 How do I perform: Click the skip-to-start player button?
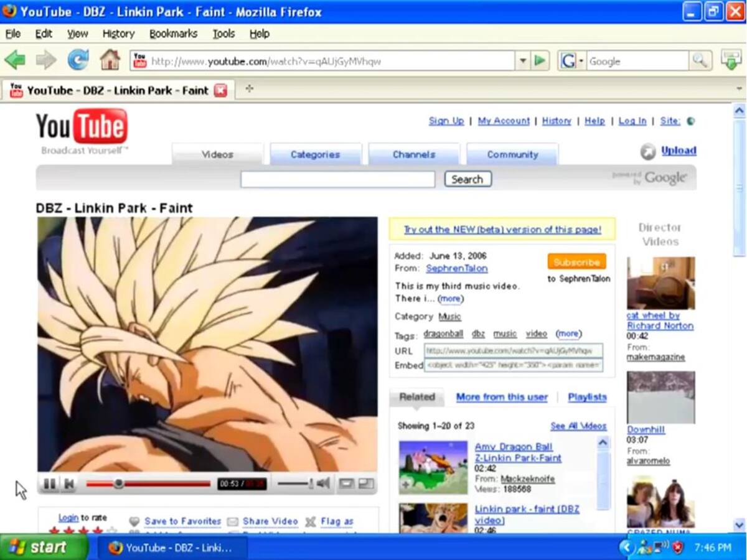[70, 483]
